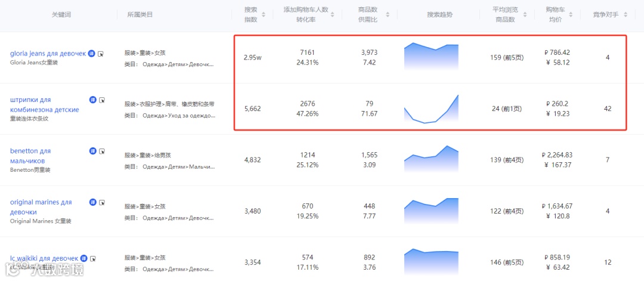Viewport: 644px width, 281px height.
Task: Click competitor count 12
Action: [x=608, y=262]
